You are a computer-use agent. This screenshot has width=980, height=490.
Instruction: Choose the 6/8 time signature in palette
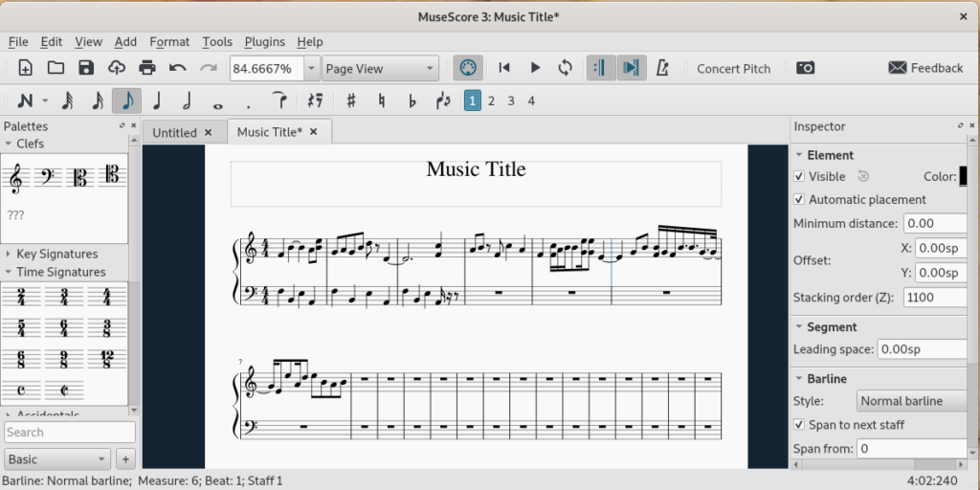21,359
